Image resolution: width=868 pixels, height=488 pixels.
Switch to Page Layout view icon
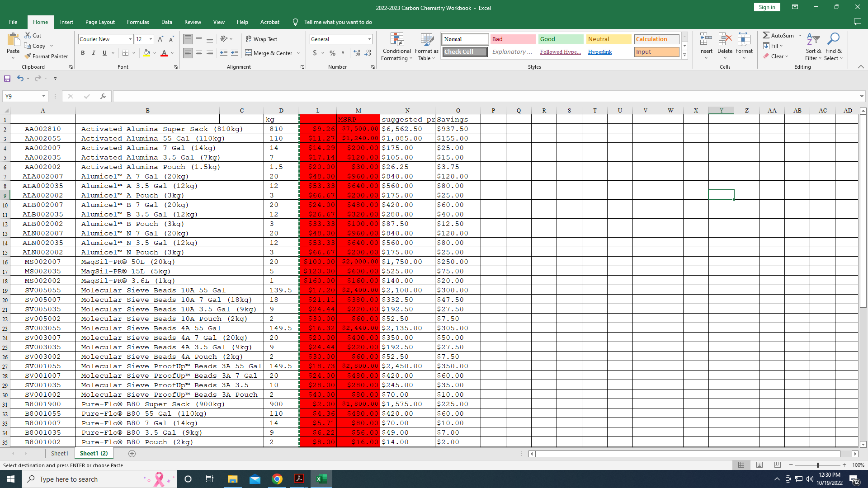759,465
